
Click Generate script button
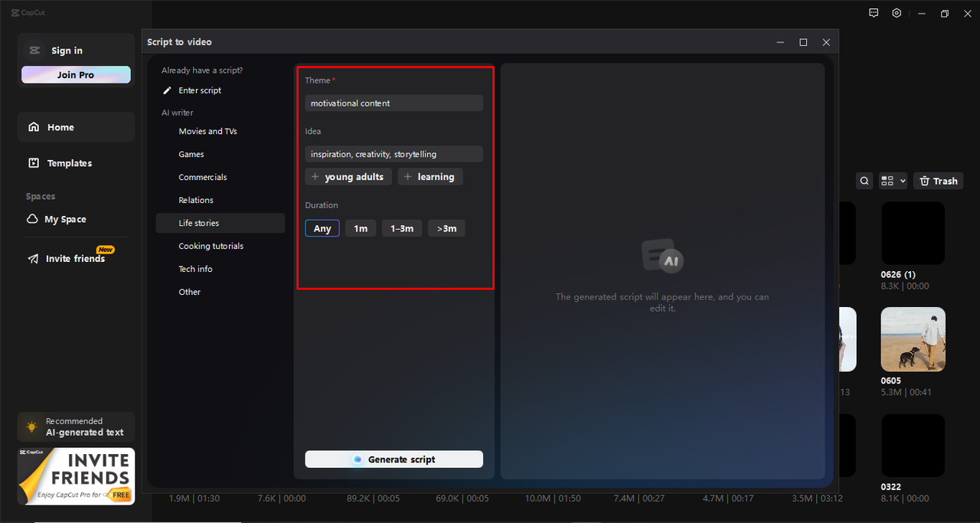[394, 459]
